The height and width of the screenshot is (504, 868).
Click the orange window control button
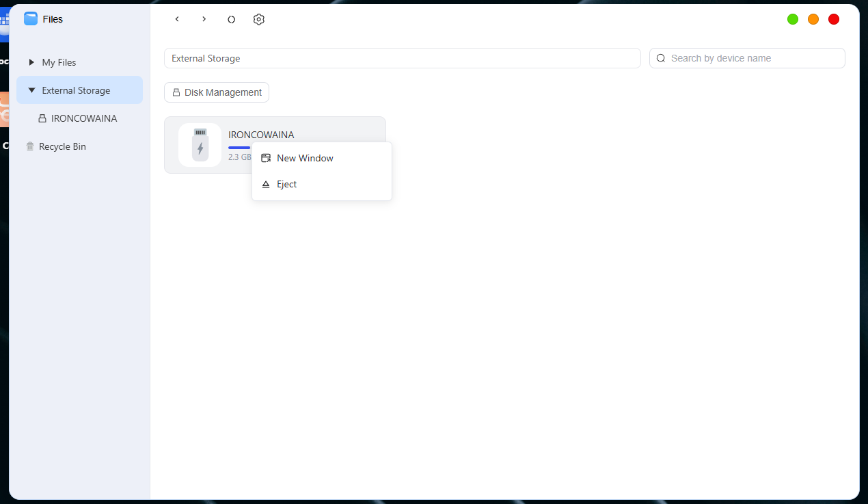tap(813, 19)
